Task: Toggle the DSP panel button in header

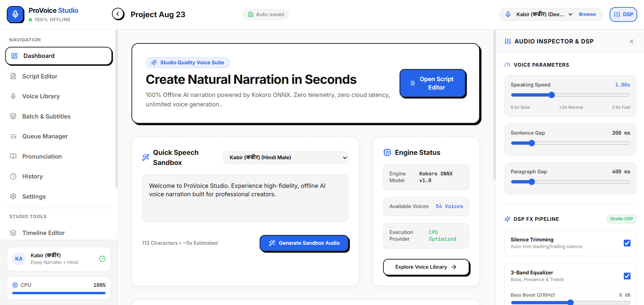Action: pyautogui.click(x=623, y=14)
